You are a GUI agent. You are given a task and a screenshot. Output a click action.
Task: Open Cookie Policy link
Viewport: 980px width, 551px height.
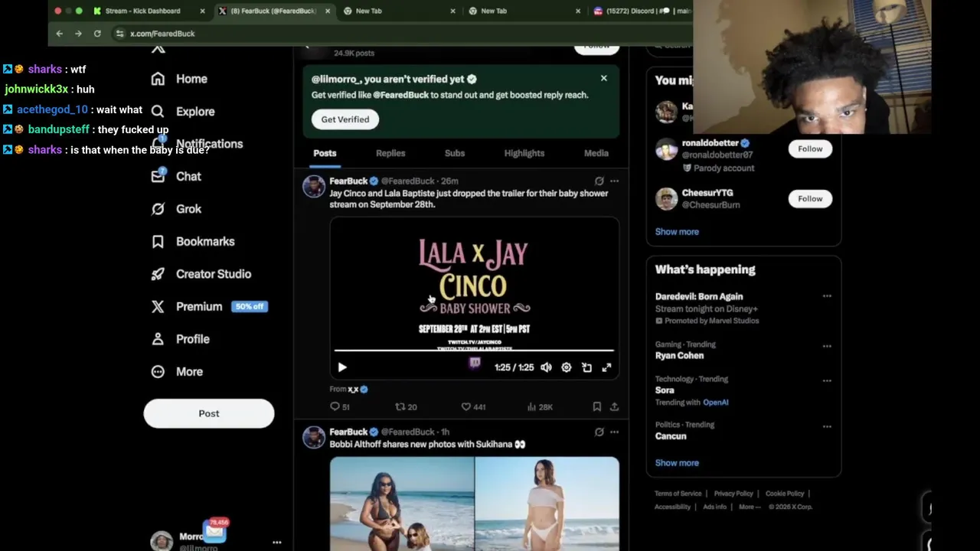tap(785, 494)
